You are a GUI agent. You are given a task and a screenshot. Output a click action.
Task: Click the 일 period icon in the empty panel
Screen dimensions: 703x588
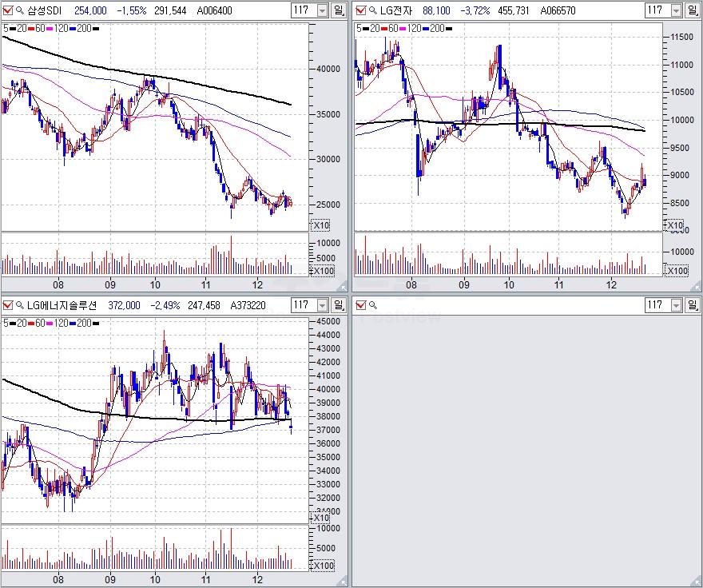click(692, 304)
